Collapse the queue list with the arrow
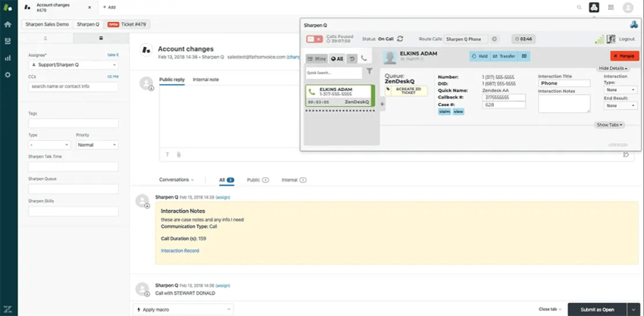Viewport: 644px width, 316px height. 383,104
